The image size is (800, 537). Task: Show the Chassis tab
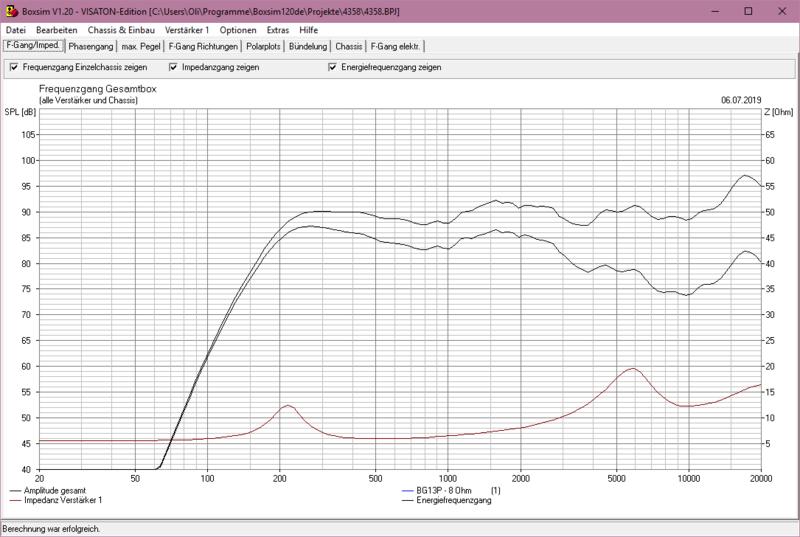click(x=349, y=46)
